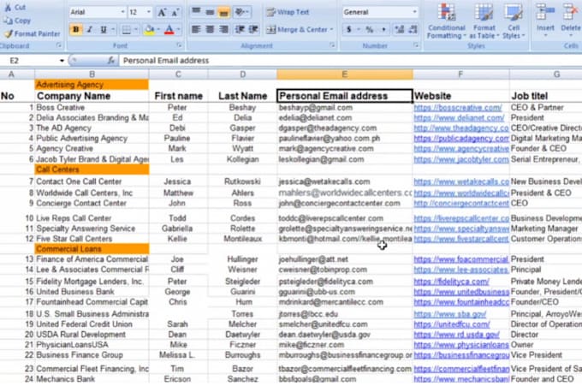
Task: Toggle Bold formatting off
Action: click(x=75, y=29)
